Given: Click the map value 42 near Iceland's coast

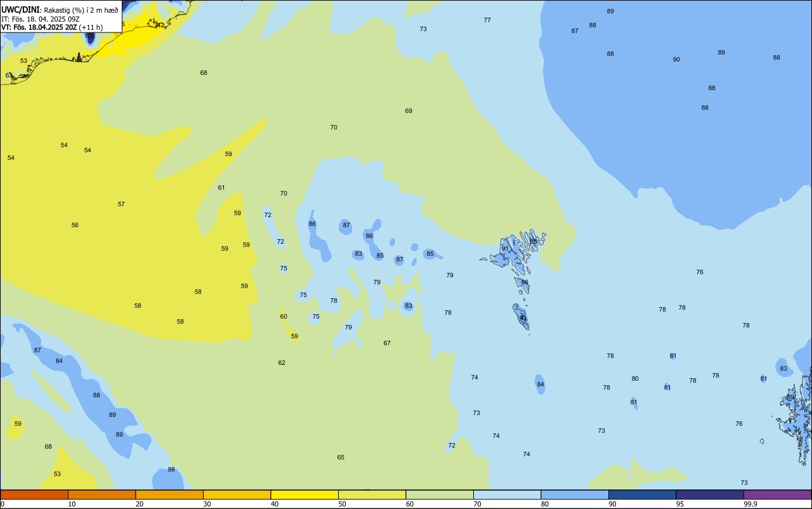Looking at the screenshot, I should click(160, 25).
